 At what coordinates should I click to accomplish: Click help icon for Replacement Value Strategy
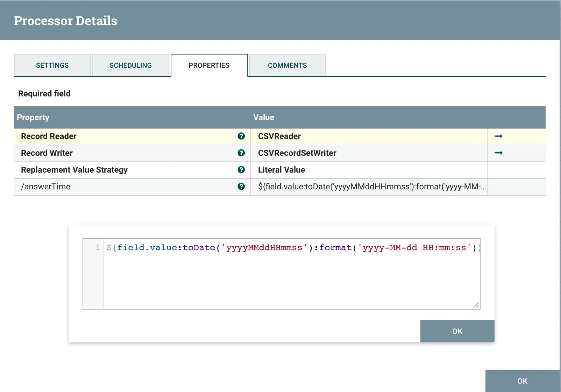[x=241, y=170]
